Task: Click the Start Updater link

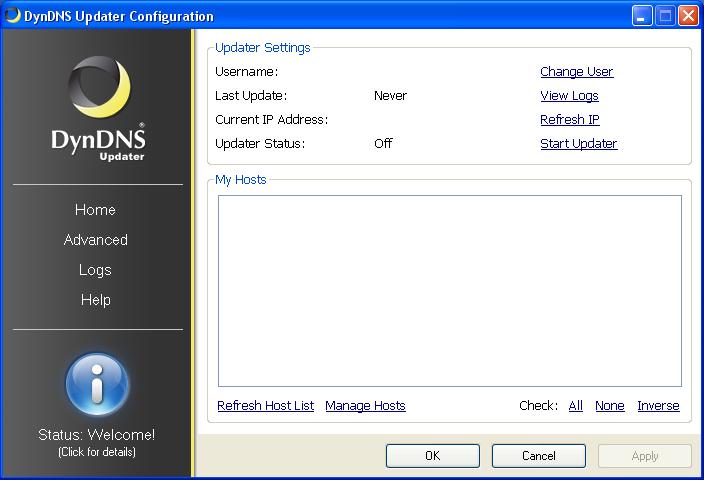Action: pyautogui.click(x=579, y=144)
